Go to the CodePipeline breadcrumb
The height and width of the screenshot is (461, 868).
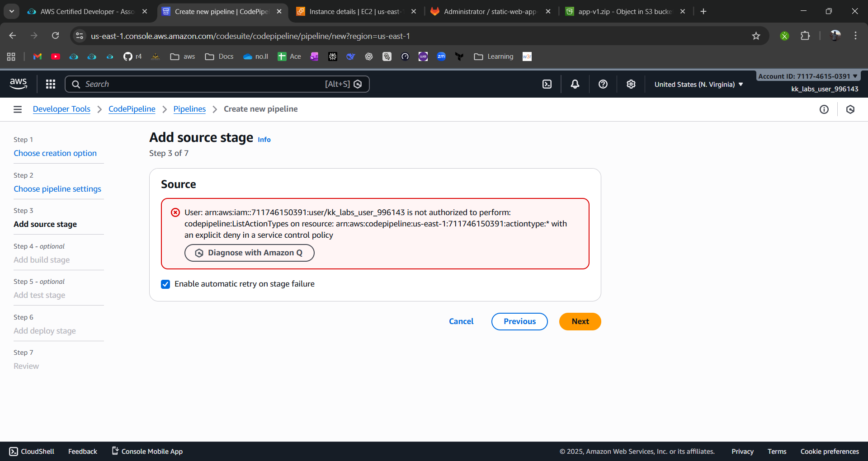coord(132,109)
